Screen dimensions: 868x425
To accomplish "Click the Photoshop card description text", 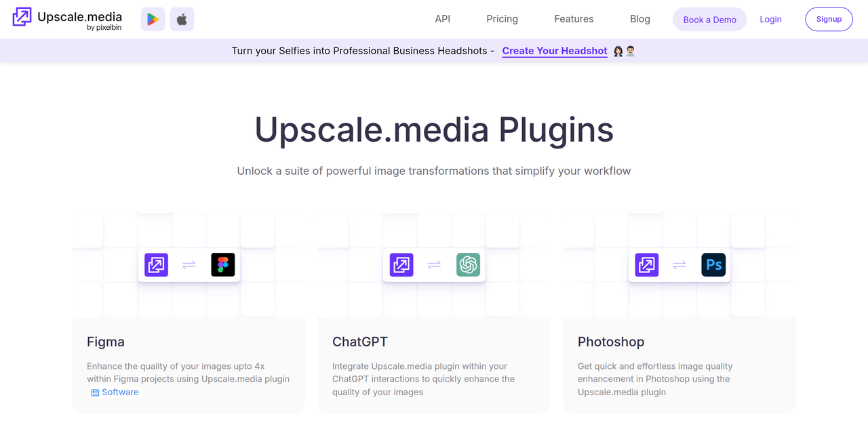I will tap(655, 379).
